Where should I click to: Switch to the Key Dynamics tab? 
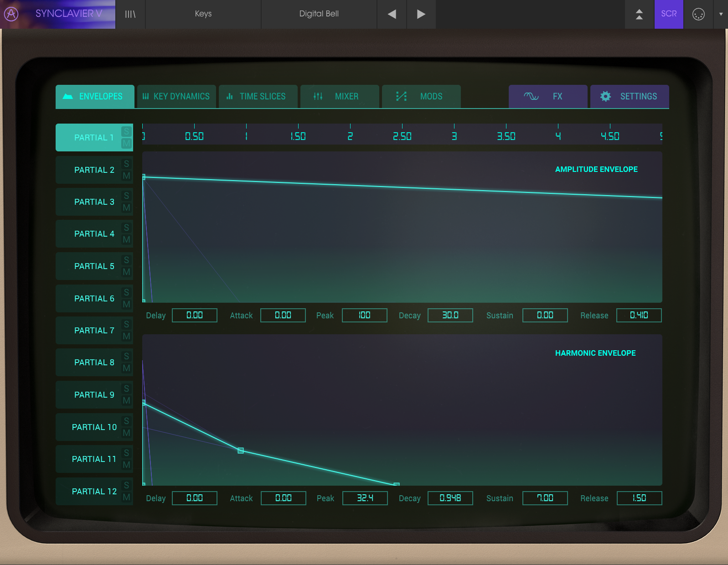click(176, 96)
